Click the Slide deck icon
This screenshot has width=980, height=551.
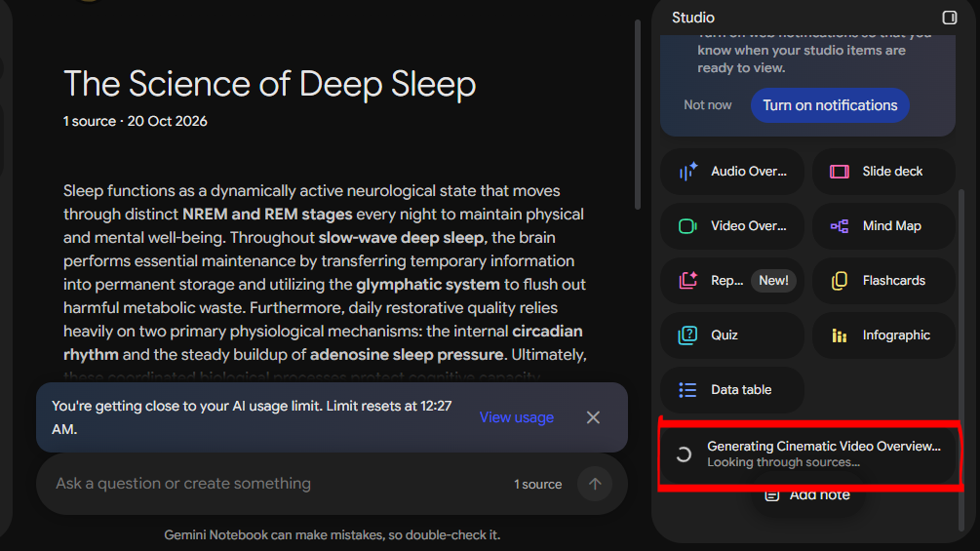(840, 172)
